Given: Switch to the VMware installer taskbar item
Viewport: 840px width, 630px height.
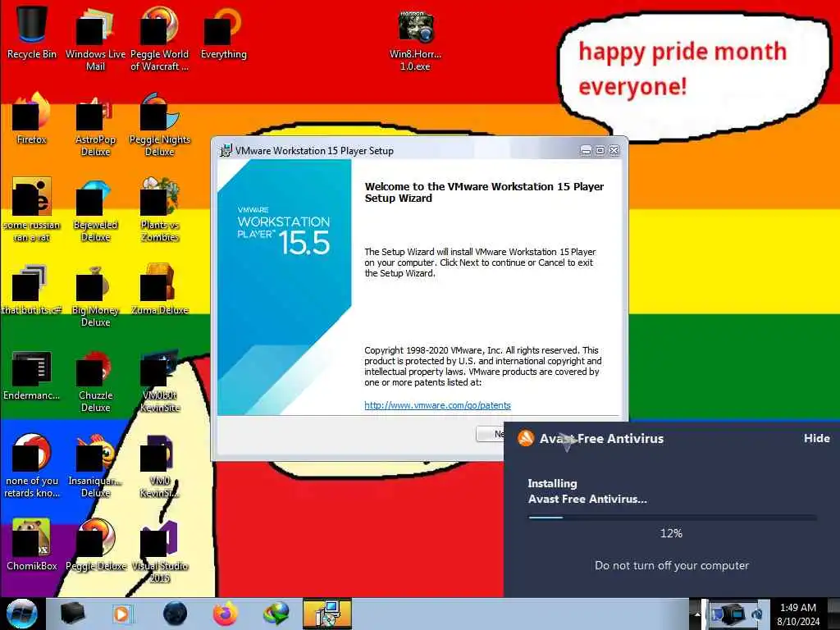Looking at the screenshot, I should click(x=327, y=614).
